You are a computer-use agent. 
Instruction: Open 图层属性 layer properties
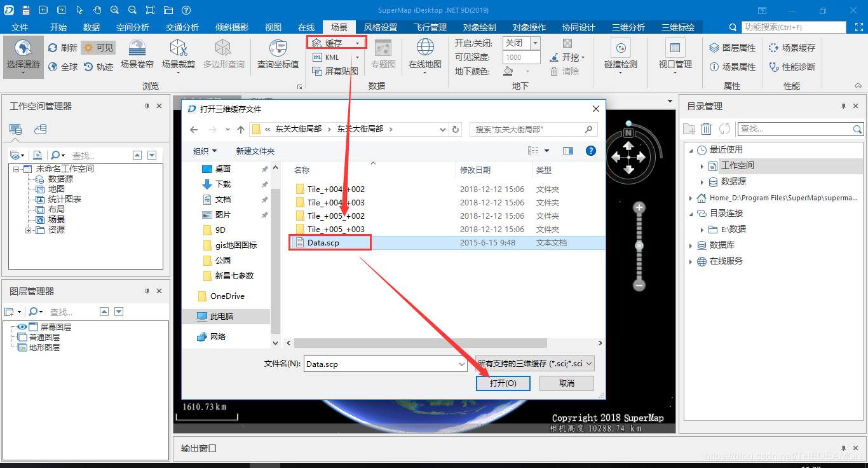click(x=733, y=48)
